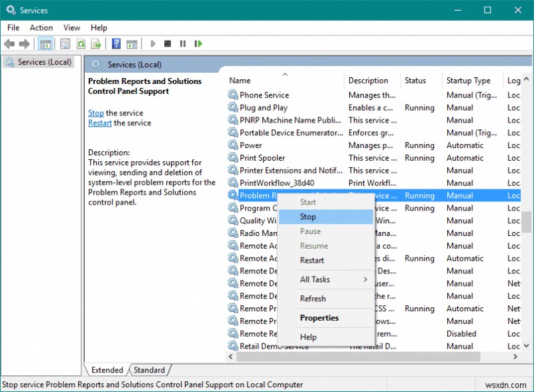Click the Export List toolbar icon

(x=96, y=44)
